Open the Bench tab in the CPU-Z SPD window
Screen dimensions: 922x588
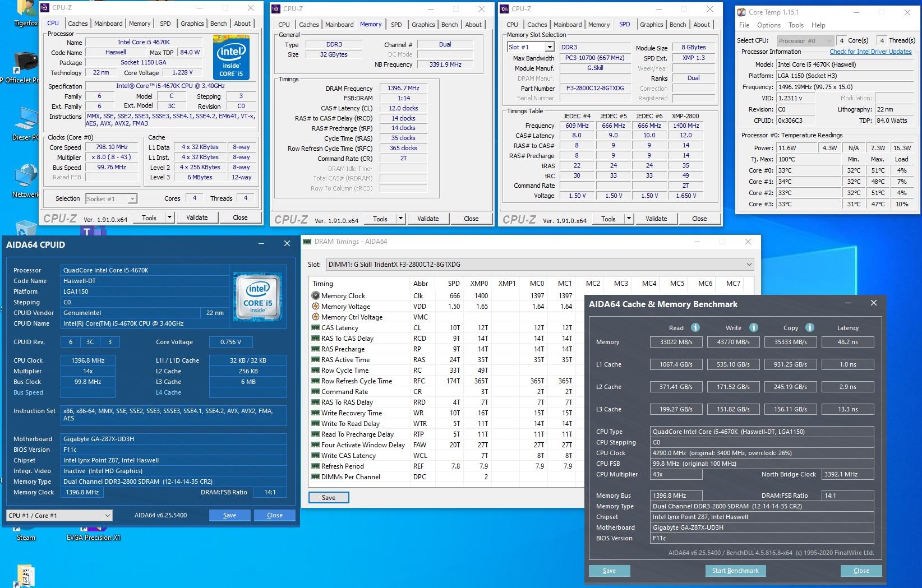(677, 25)
